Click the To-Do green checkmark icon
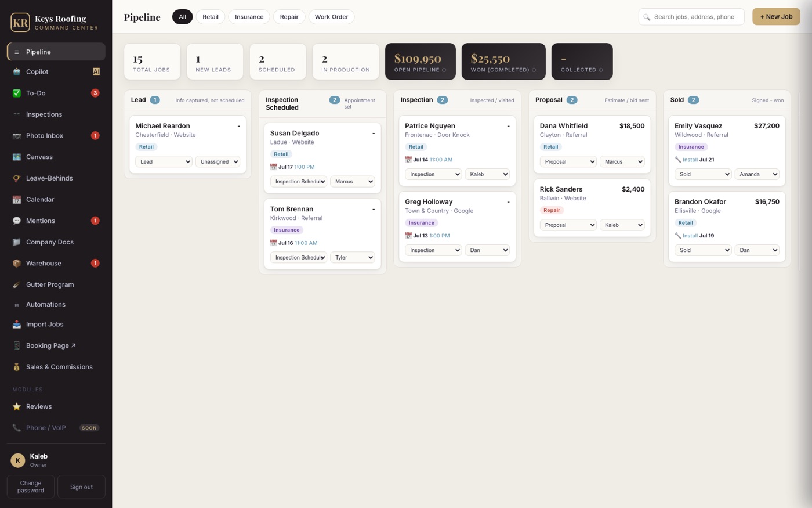 (x=17, y=93)
